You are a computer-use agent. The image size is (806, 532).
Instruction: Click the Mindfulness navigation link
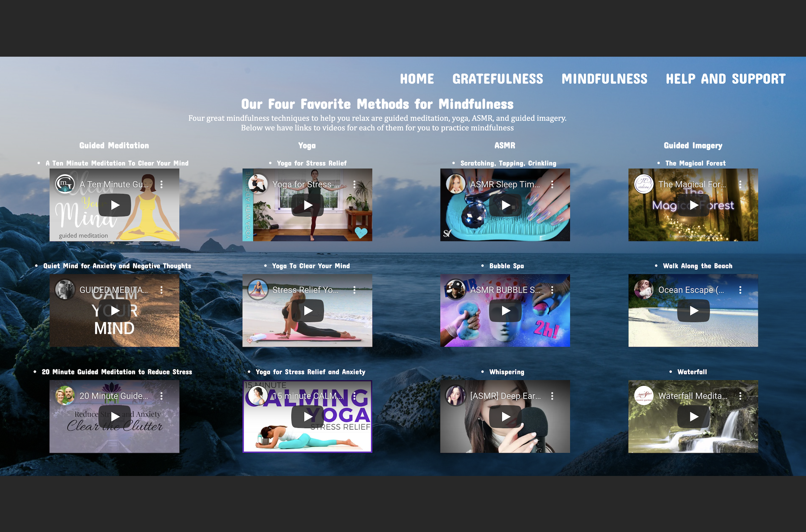pos(604,79)
